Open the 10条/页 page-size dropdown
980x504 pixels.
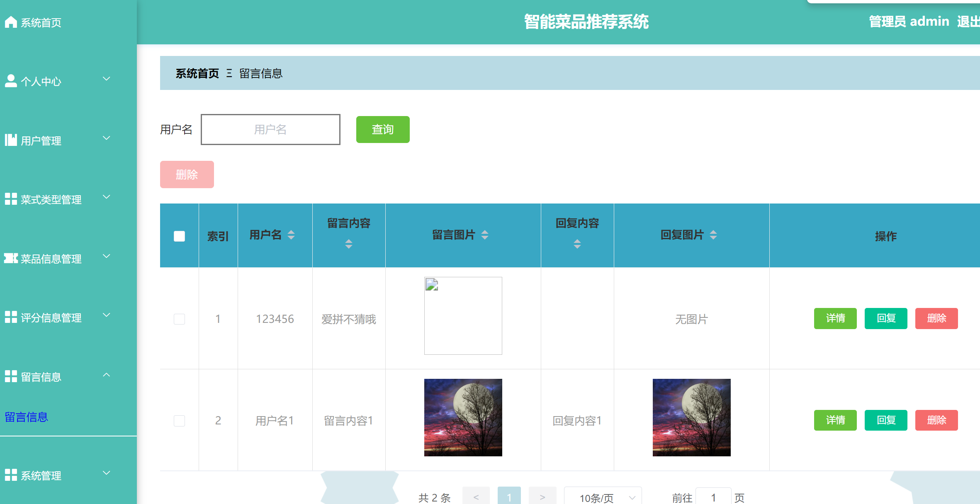click(x=603, y=497)
